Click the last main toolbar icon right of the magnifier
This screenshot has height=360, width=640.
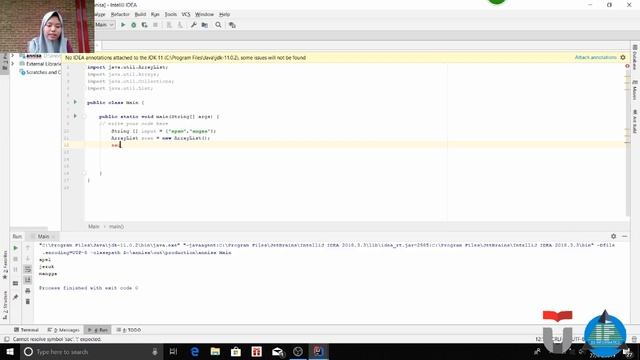click(232, 25)
